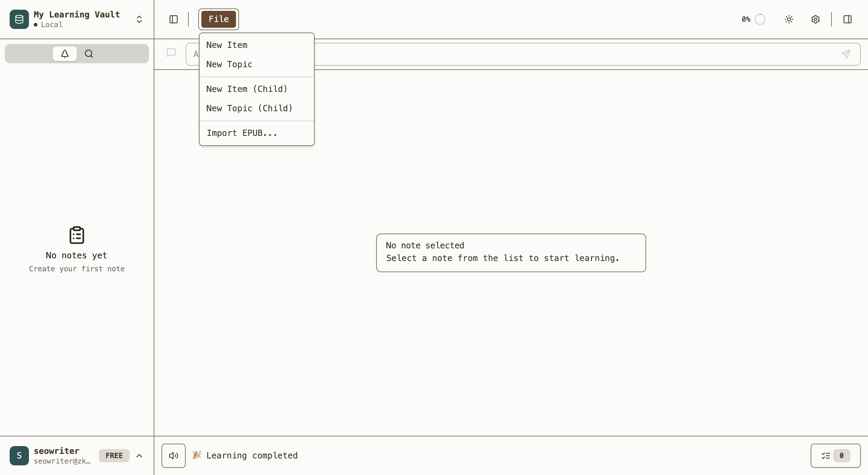Click the seowriter avatar icon
This screenshot has width=868, height=475.
pyautogui.click(x=19, y=455)
